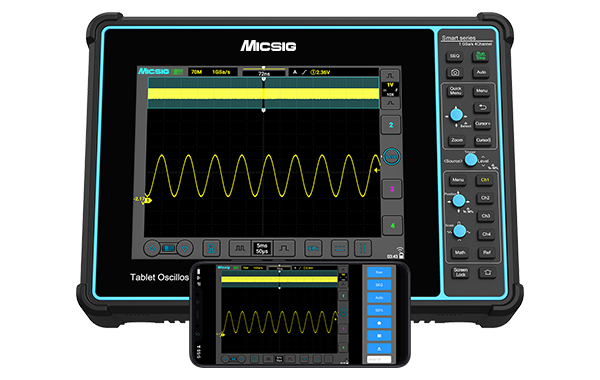Open the channel 1 1V scale indicator
The width and height of the screenshot is (600, 380).
(390, 90)
